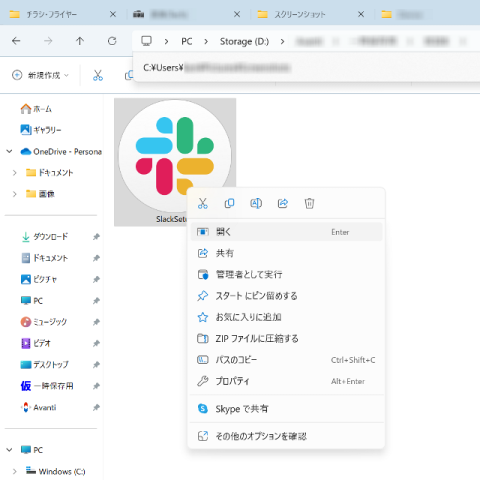Collapse the OneDrive tree node

click(9, 152)
